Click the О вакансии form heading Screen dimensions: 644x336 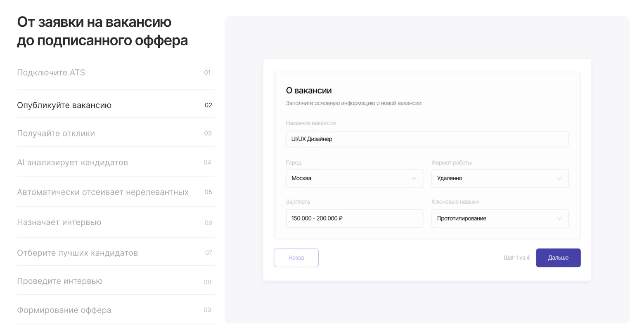(309, 91)
